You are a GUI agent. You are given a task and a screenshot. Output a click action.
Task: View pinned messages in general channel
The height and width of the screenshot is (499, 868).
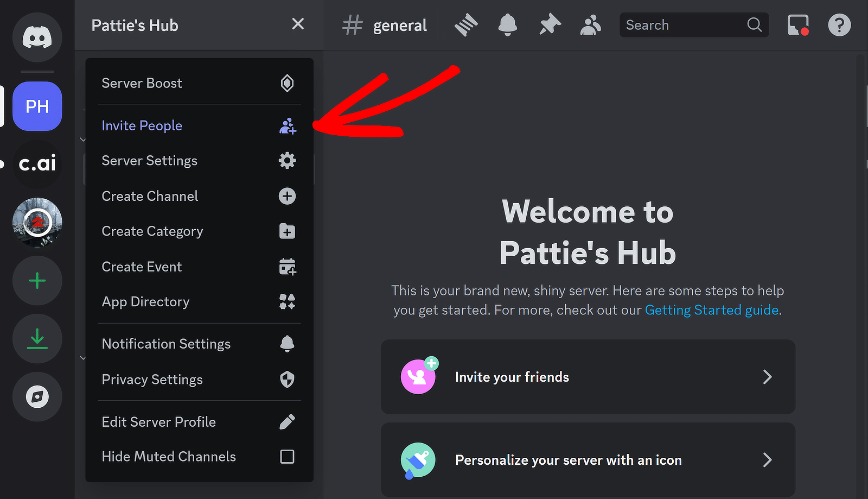(x=550, y=25)
